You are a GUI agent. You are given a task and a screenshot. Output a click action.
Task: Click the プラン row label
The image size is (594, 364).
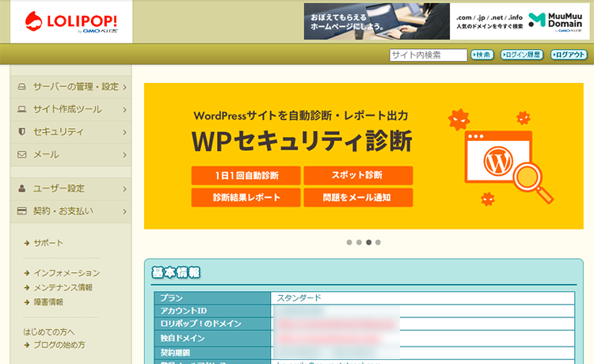[x=172, y=298]
